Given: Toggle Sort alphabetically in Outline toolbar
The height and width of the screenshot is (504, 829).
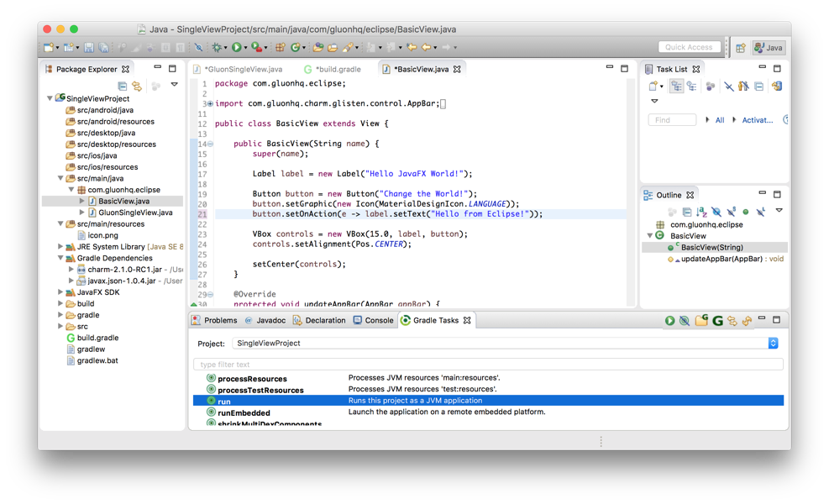Looking at the screenshot, I should pyautogui.click(x=701, y=212).
